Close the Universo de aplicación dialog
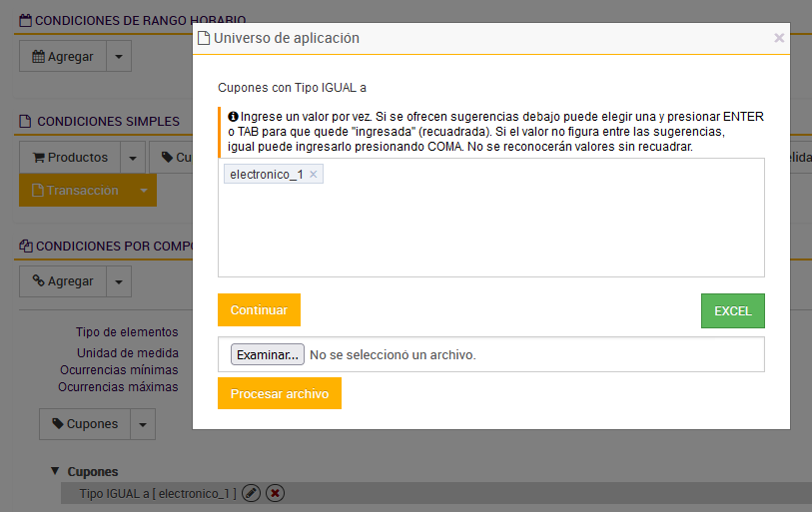Image resolution: width=812 pixels, height=512 pixels. [779, 38]
